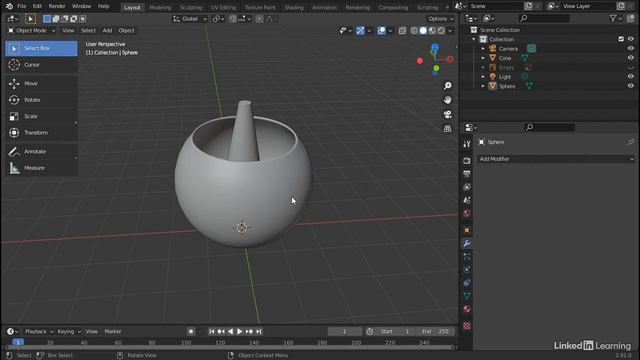Open the File menu

pyautogui.click(x=22, y=6)
